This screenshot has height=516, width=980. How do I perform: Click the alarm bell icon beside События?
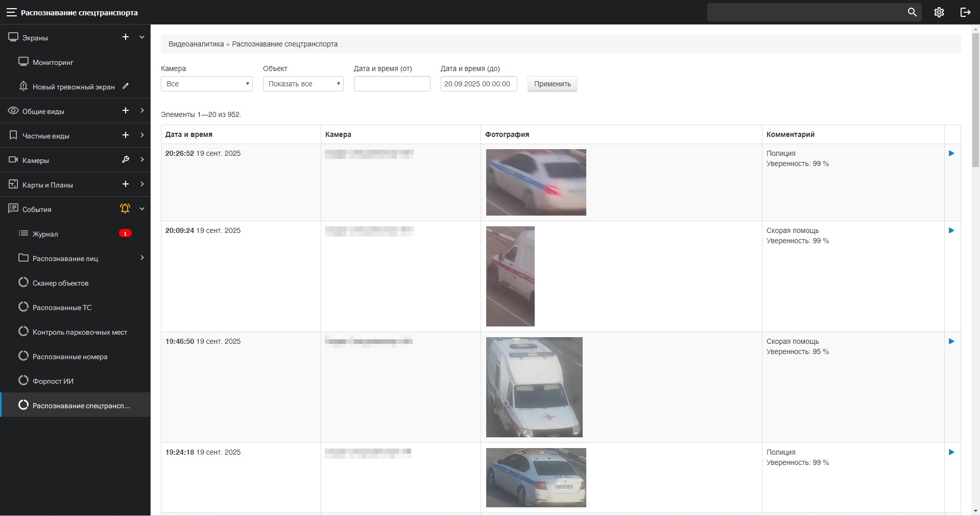(x=125, y=208)
